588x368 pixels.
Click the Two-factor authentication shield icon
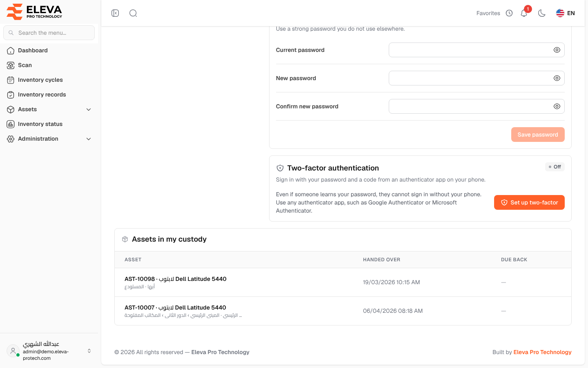coord(280,168)
